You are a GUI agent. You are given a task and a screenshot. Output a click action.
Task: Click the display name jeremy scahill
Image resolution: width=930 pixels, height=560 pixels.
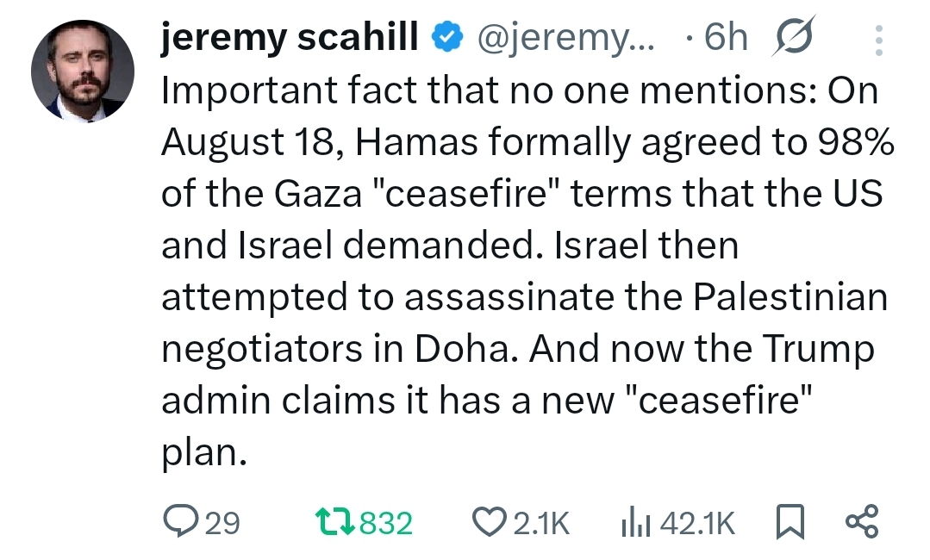point(290,38)
